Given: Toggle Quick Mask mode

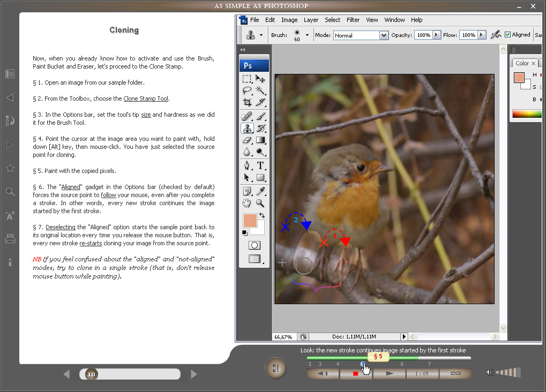Looking at the screenshot, I should [255, 245].
